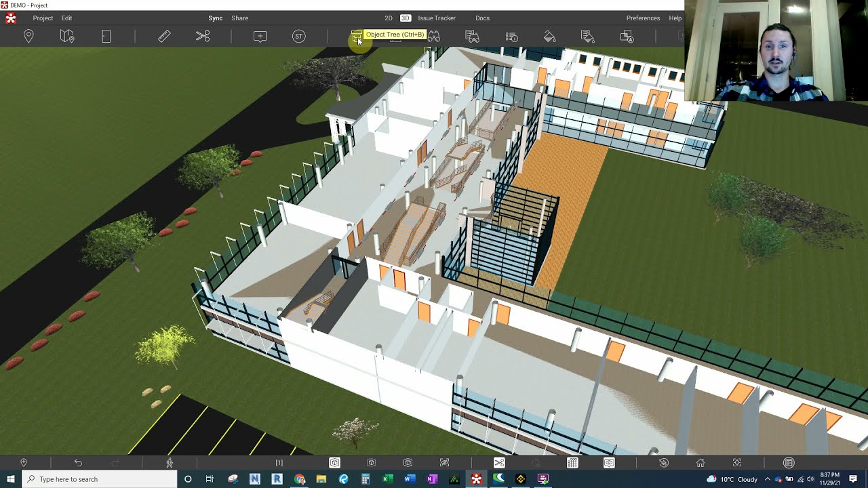Open the Preferences menu
Viewport: 868px width, 488px height.
[x=643, y=18]
